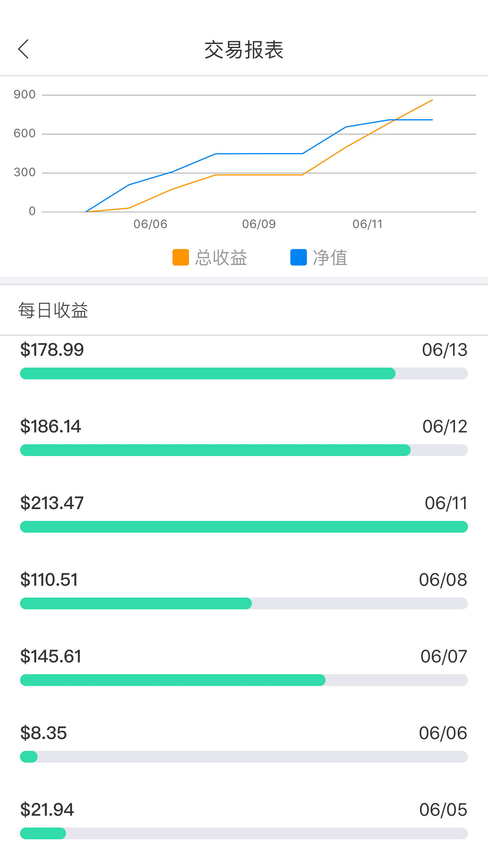The height and width of the screenshot is (868, 488).
Task: Tap the back arrow icon
Action: click(24, 49)
